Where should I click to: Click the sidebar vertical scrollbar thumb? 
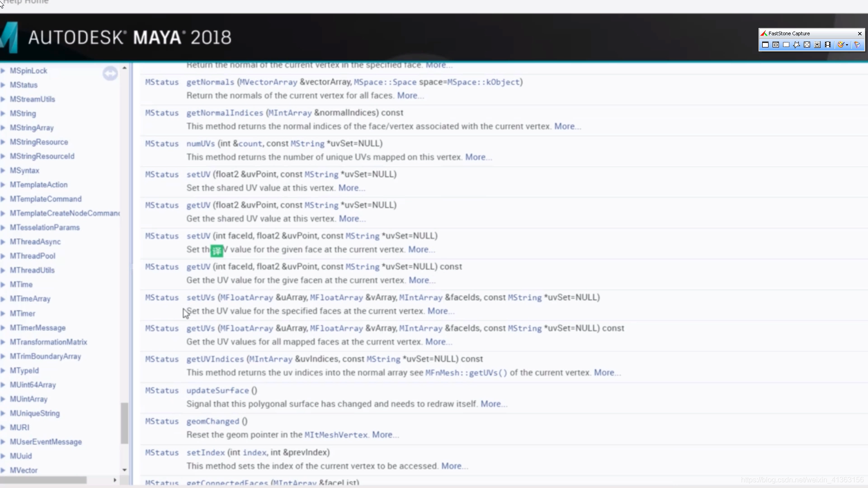[x=124, y=423]
